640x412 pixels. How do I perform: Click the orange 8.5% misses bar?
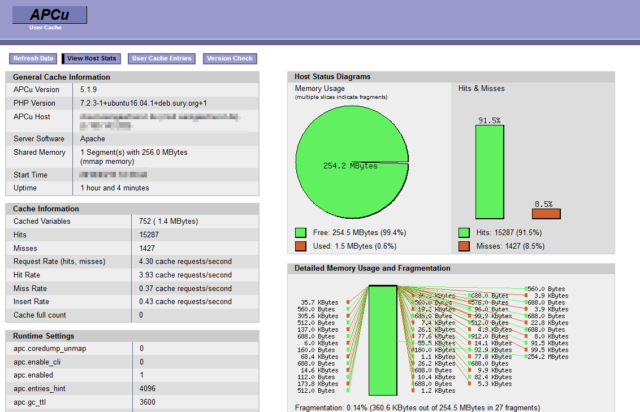click(x=546, y=214)
